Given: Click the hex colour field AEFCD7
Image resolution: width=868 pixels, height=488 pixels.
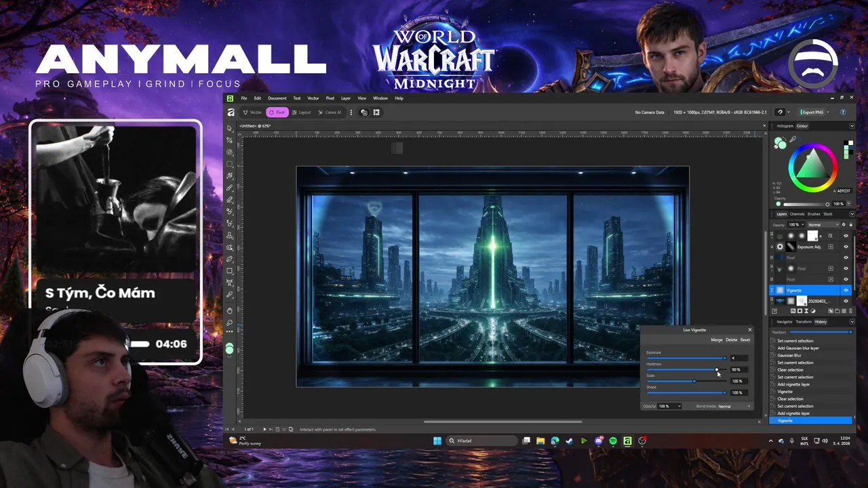Looking at the screenshot, I should coord(844,191).
